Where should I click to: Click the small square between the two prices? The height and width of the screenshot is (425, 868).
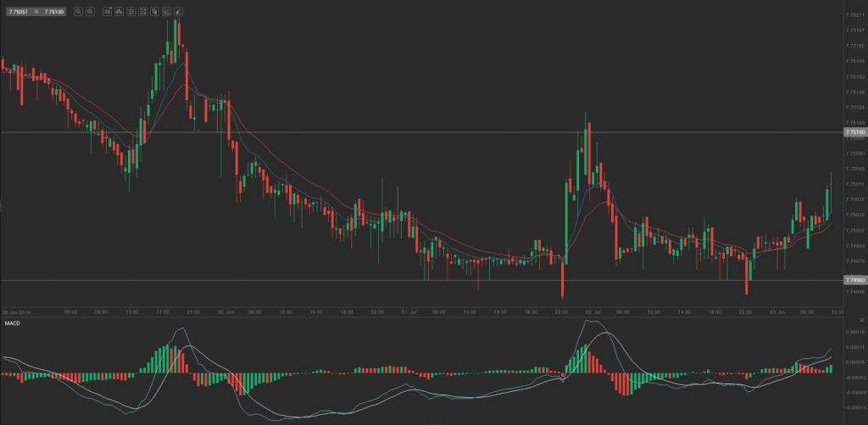point(36,12)
